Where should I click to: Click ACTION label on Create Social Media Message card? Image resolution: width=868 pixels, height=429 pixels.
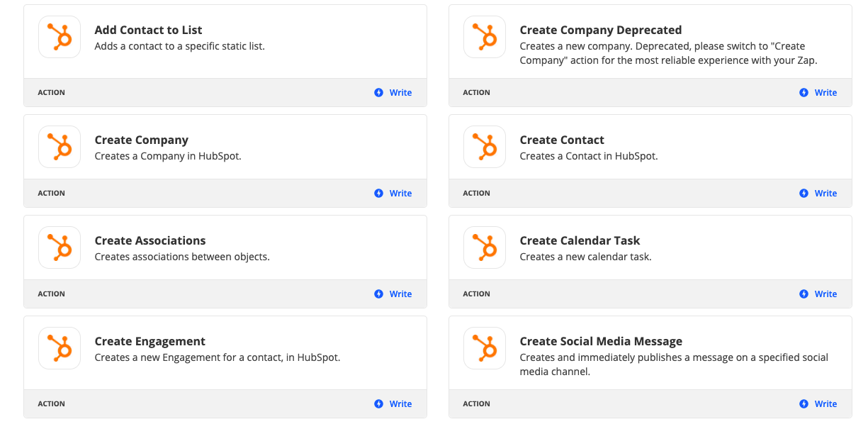(476, 404)
